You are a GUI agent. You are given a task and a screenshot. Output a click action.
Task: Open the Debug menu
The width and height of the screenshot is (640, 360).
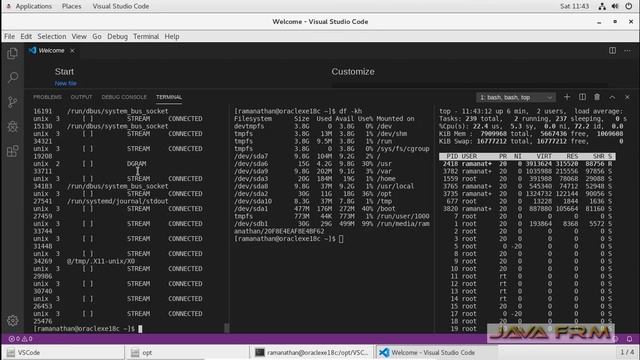(118, 36)
